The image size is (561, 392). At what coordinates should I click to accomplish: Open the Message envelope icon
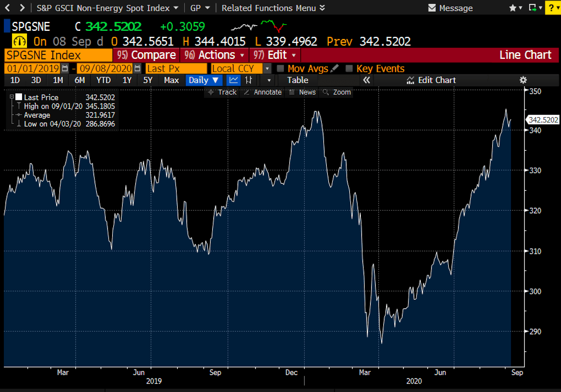click(x=432, y=8)
